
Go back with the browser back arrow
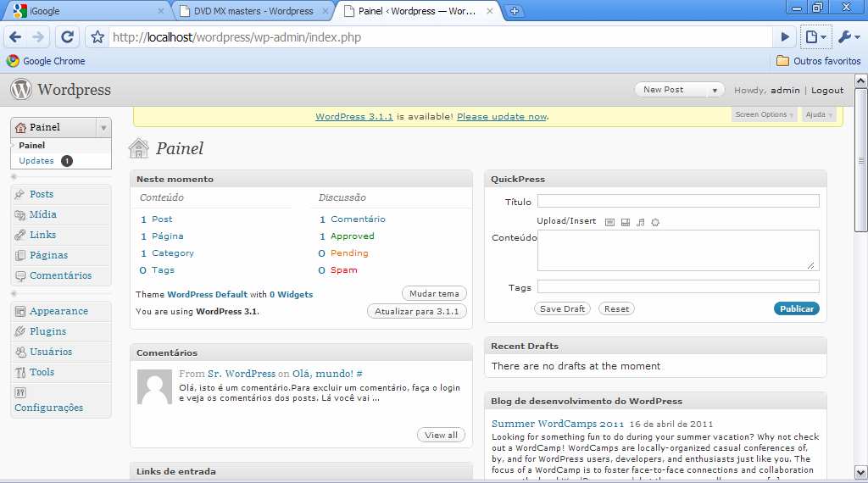point(15,37)
